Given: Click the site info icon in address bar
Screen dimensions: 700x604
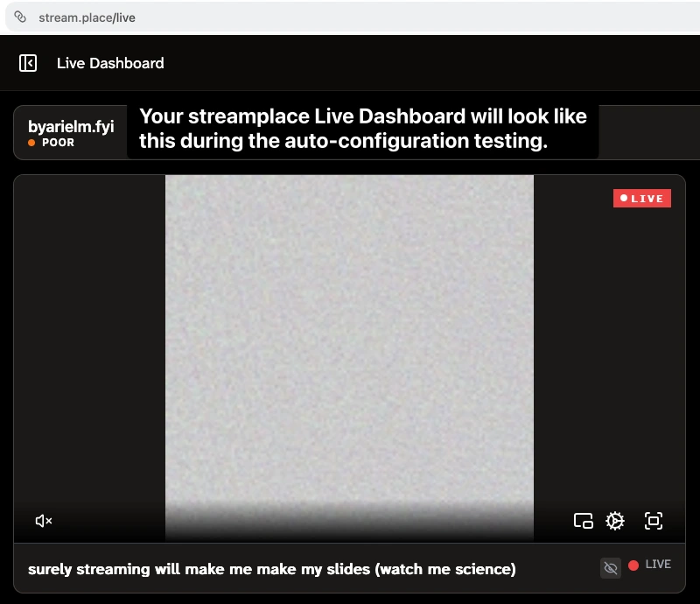Looking at the screenshot, I should 20,18.
